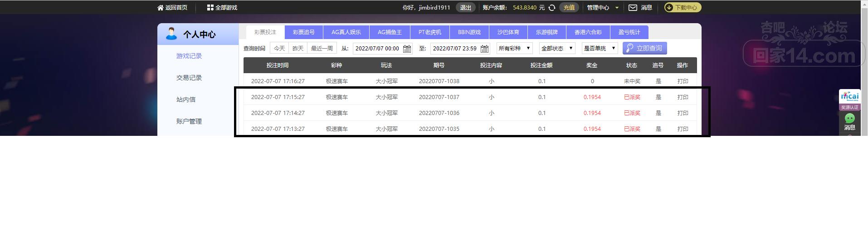Click the 投注时间 column header
868x249 pixels.
coord(278,65)
